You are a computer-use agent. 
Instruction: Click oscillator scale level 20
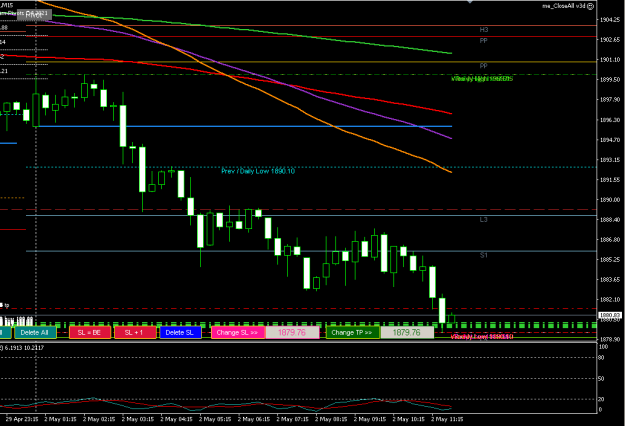tap(601, 399)
